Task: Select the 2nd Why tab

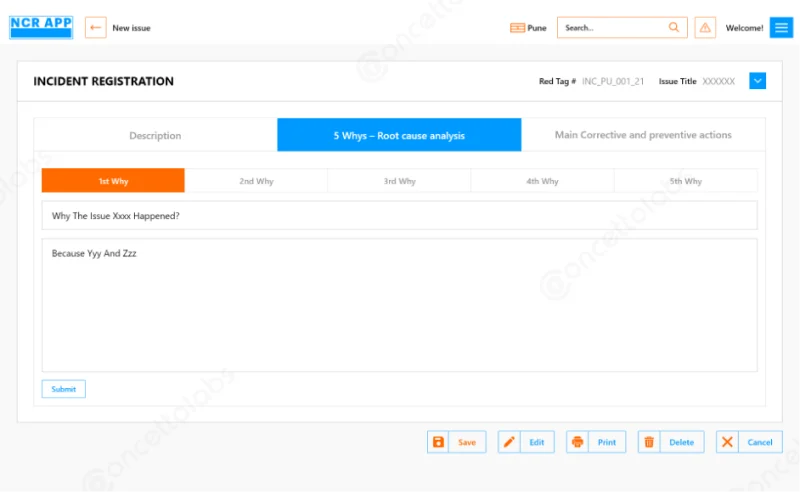Action: pos(256,181)
